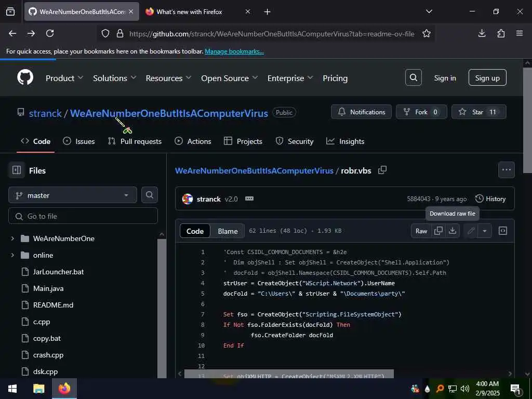Expand the online folder
Screen dimensions: 532x399
point(12,255)
